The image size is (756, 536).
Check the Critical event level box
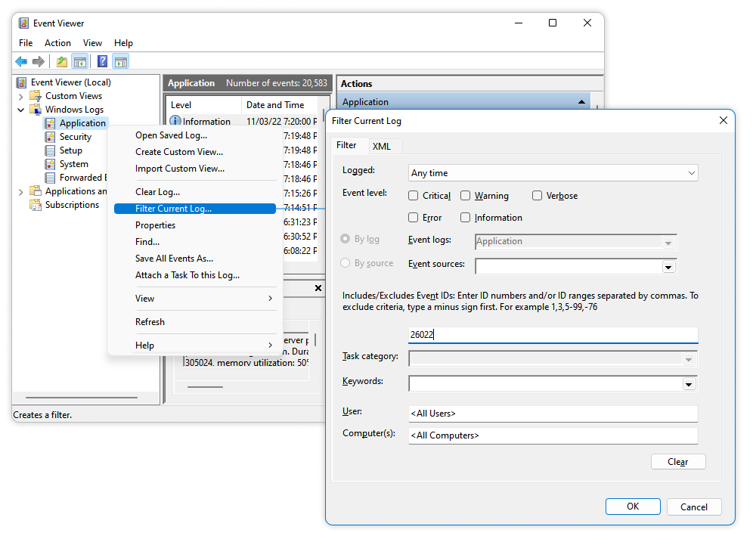[414, 196]
